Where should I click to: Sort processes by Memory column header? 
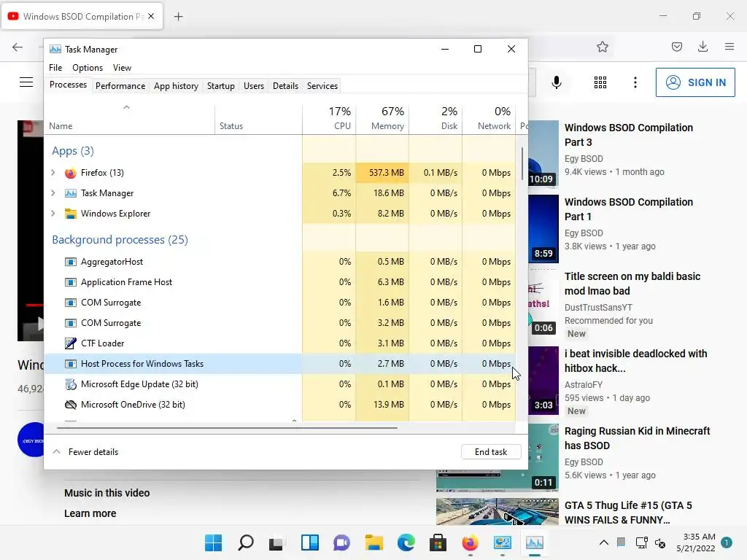382,119
